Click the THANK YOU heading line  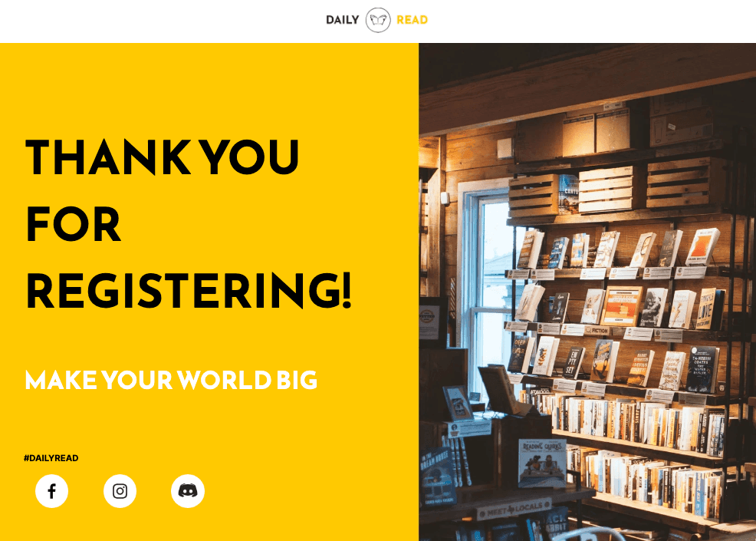tap(163, 157)
